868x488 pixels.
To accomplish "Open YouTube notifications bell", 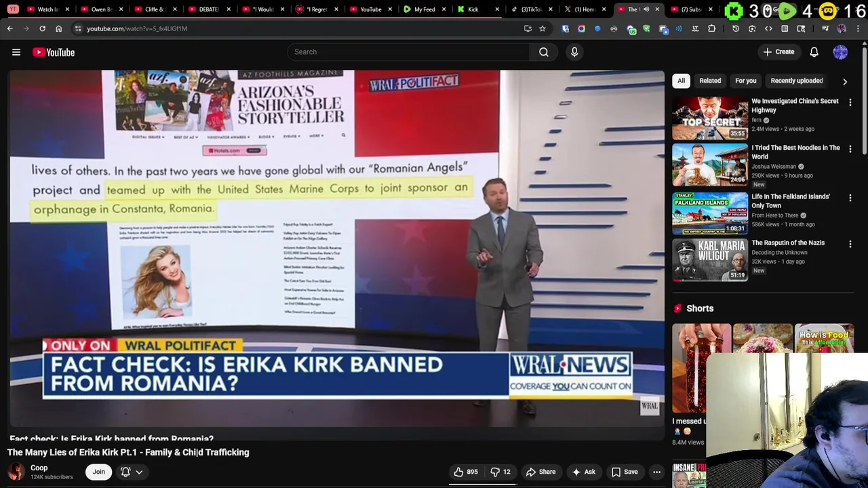I will 814,52.
